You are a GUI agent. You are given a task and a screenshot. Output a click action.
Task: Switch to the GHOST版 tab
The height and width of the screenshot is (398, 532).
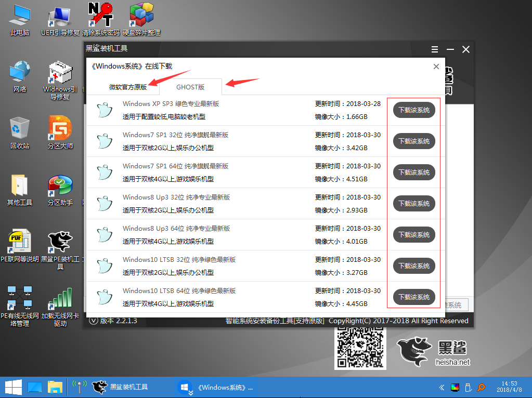[190, 87]
